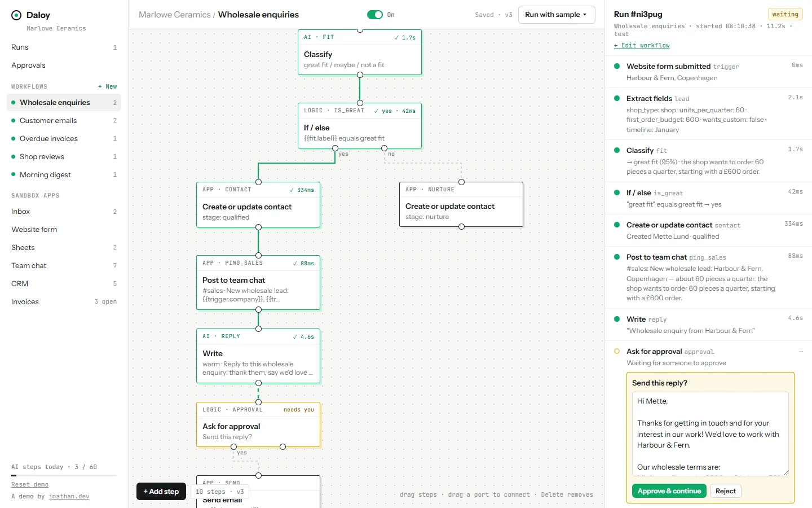
Task: Select the Overdue invoices workflow
Action: 64,139
